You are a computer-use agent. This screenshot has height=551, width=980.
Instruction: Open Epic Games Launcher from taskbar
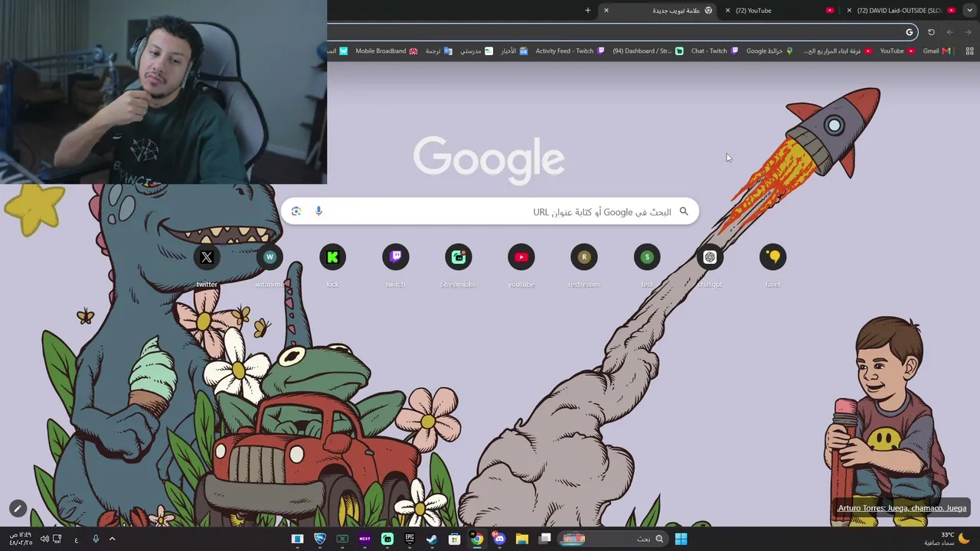pyautogui.click(x=410, y=539)
